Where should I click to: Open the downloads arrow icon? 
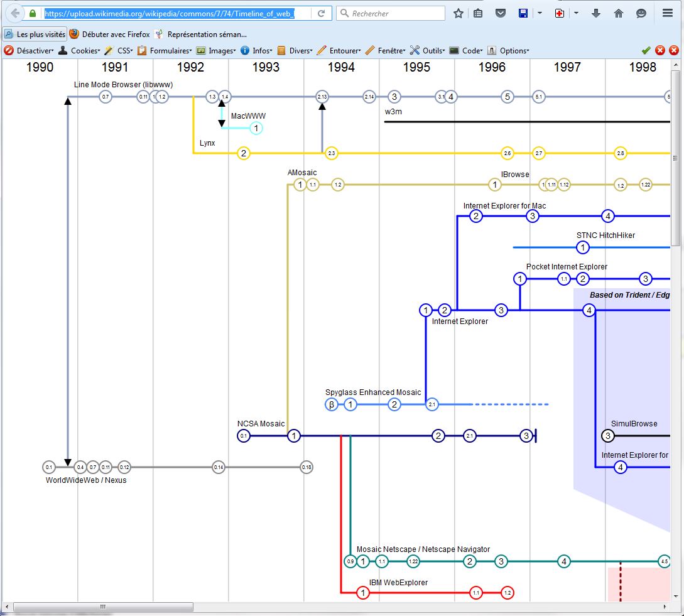coord(596,13)
